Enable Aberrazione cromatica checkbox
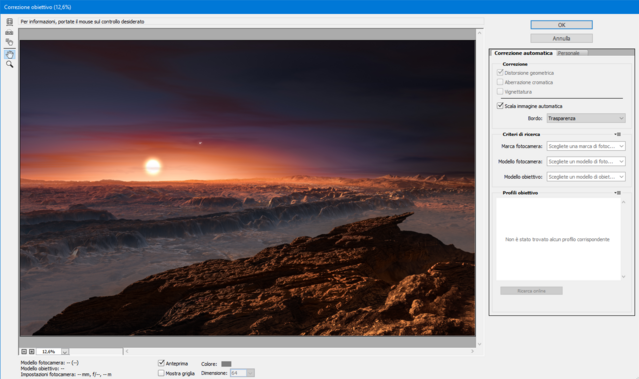Image resolution: width=639 pixels, height=379 pixels. point(500,82)
